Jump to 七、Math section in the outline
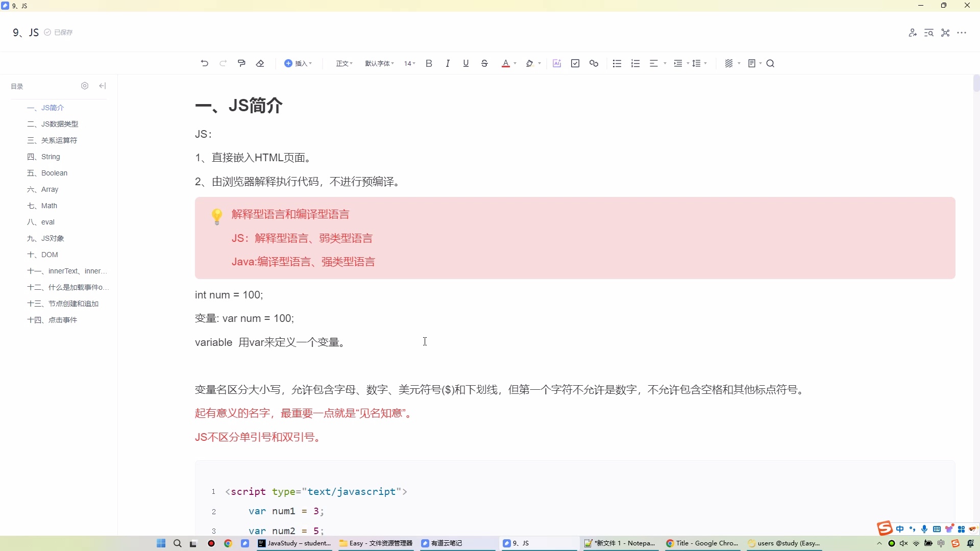The width and height of the screenshot is (980, 551). (47, 206)
